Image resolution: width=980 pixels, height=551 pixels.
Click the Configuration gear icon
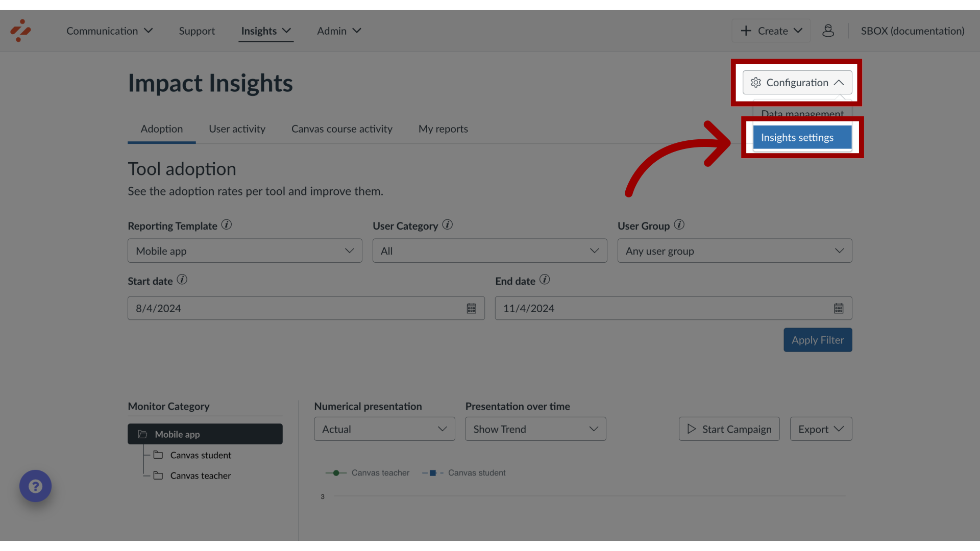[x=756, y=83]
